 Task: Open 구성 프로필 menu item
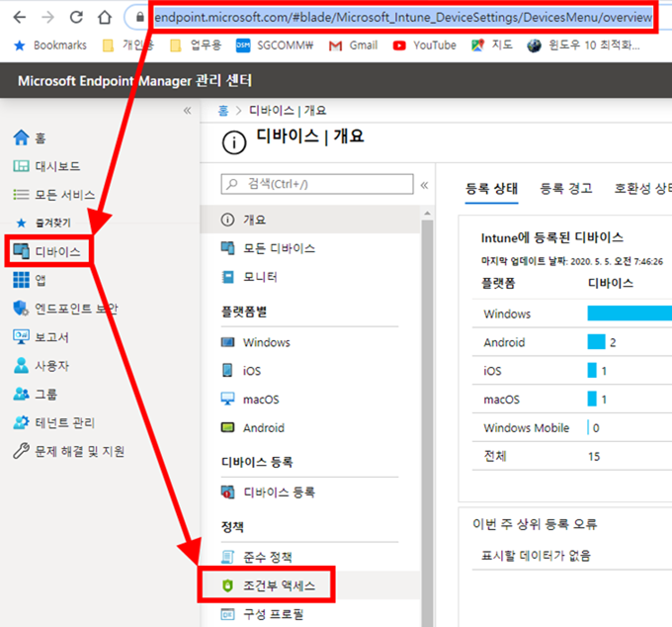coord(310,614)
